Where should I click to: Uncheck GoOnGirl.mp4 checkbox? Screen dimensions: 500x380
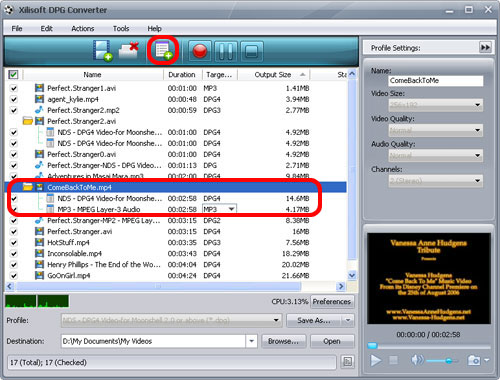[14, 276]
